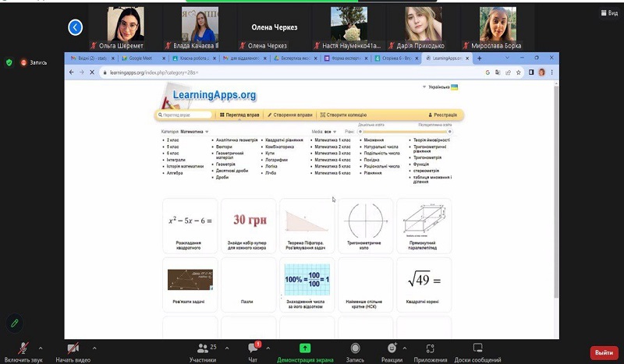The image size is (624, 364).
Task: Select Ольга Шеремет video thumbnail
Action: tap(126, 27)
